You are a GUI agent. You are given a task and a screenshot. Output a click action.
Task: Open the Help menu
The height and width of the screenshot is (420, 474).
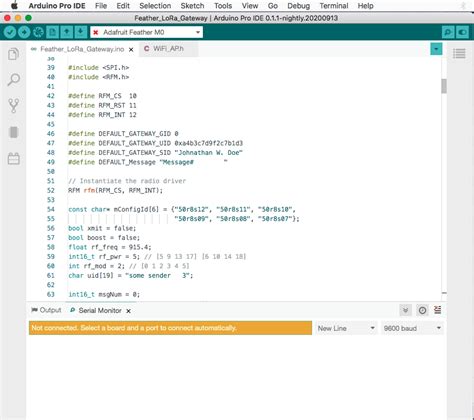tap(366, 6)
